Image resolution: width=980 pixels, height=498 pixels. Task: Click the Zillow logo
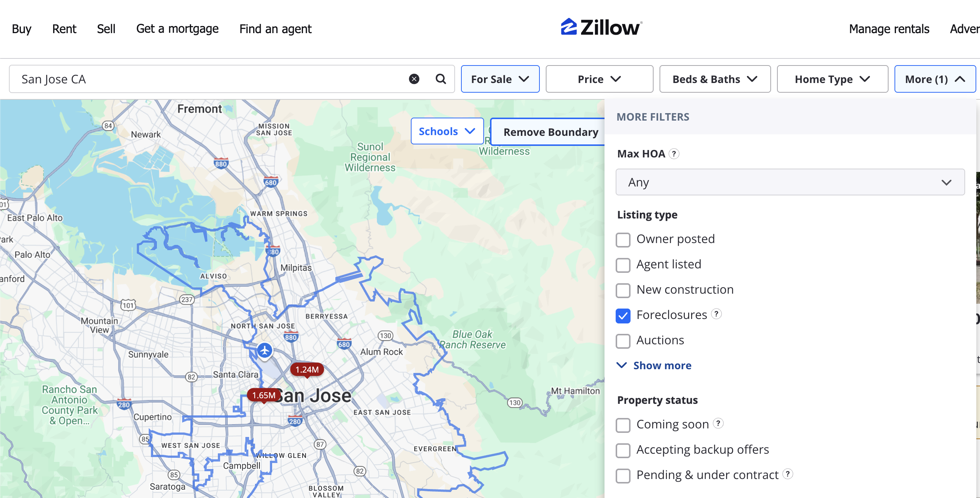(x=602, y=28)
